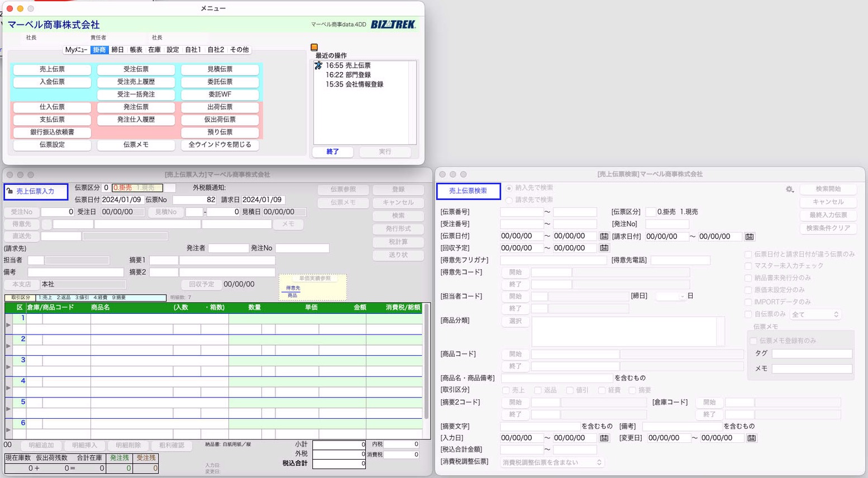
Task: Expand the 全て dropdown next to 自伝票のみ
Action: [x=814, y=314]
